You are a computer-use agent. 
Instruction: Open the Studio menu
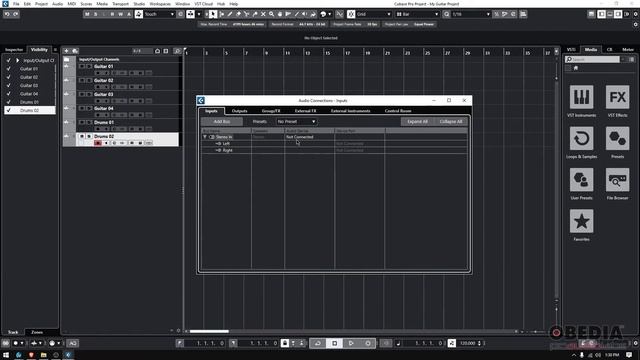139,4
